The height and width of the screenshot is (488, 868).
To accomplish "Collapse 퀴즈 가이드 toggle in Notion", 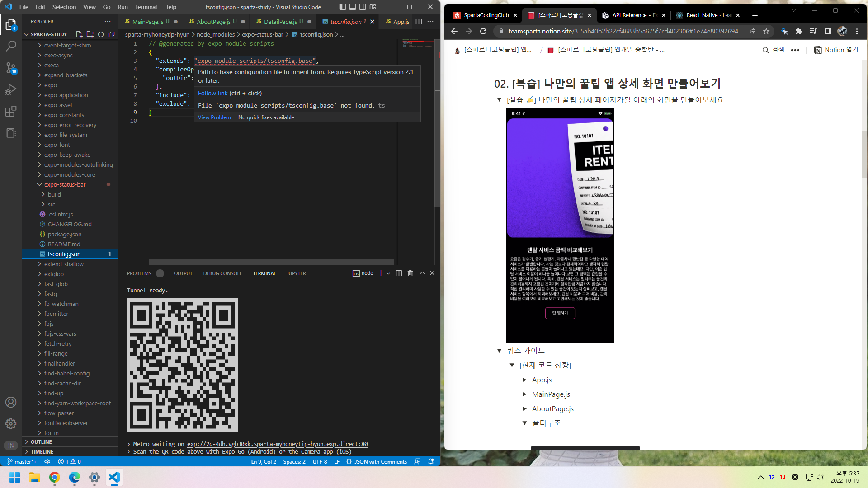I will [499, 350].
